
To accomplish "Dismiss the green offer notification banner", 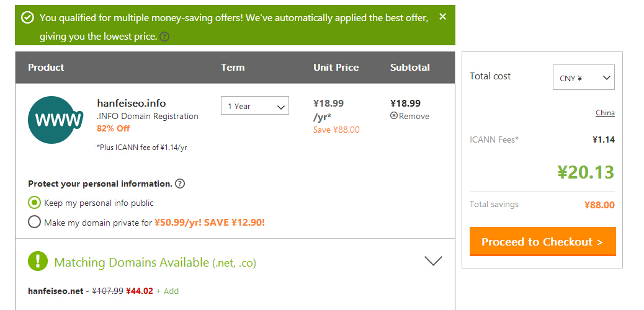I will coord(442,17).
